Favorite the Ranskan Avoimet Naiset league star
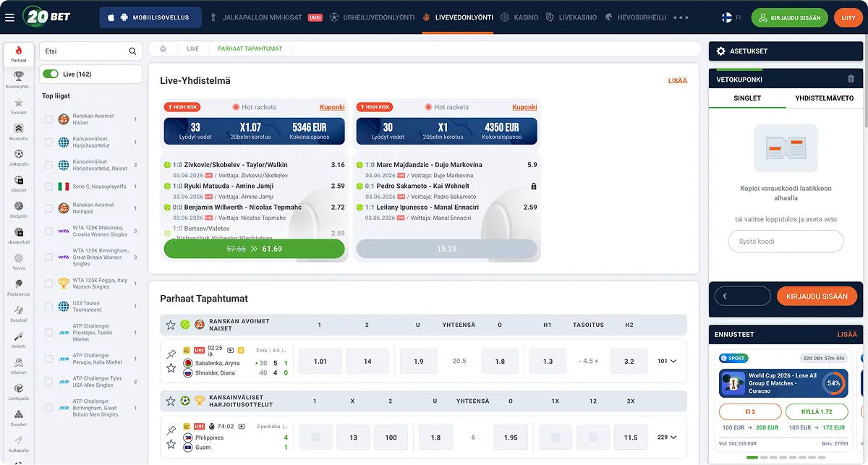The height and width of the screenshot is (465, 868). coord(171,325)
